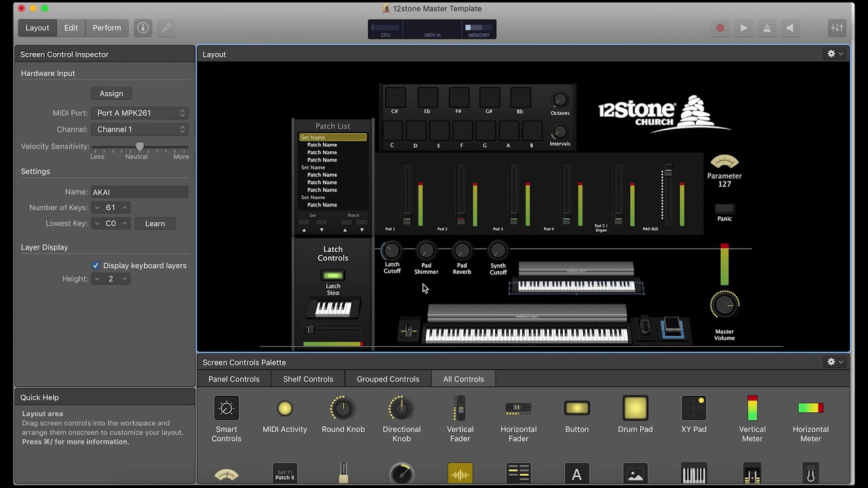Select the C# pad in the layout

[395, 97]
